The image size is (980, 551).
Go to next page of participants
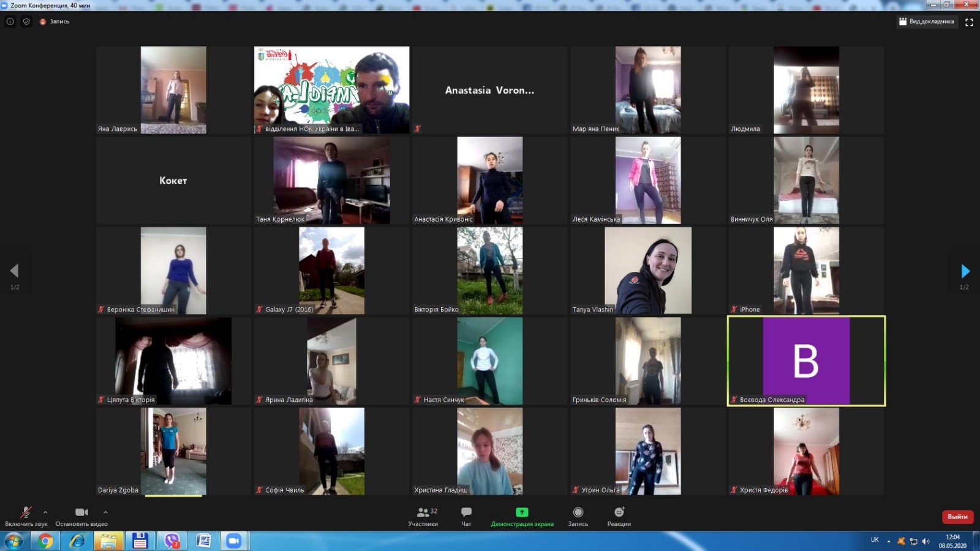[965, 271]
